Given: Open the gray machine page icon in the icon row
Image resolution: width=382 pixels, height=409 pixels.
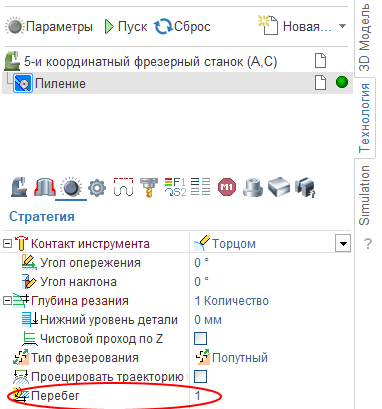Looking at the screenshot, I should pos(19,188).
